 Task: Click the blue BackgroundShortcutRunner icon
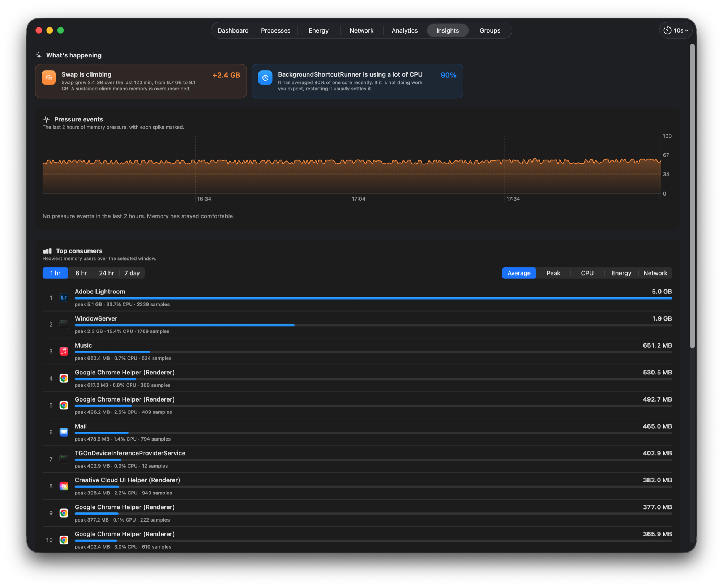[x=265, y=78]
